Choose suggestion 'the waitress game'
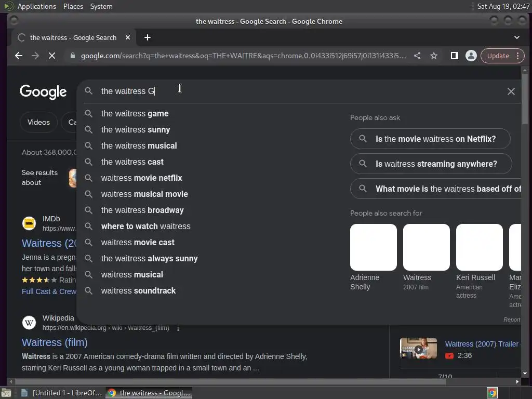 click(135, 114)
